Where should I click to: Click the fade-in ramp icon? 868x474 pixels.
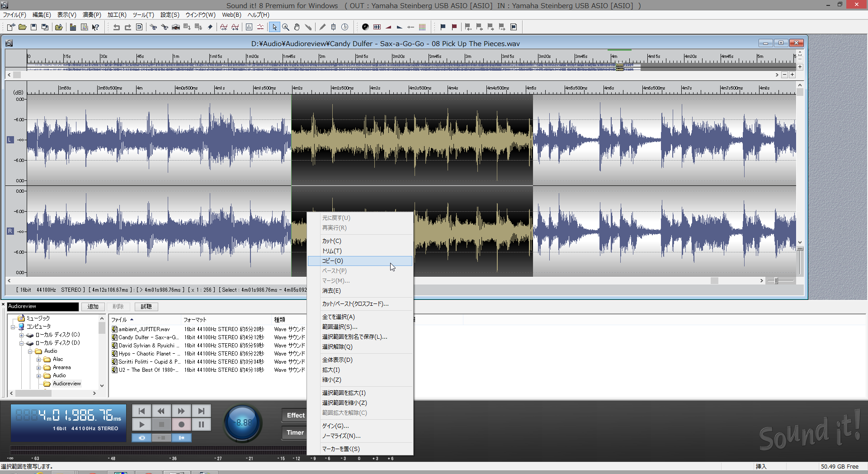pos(388,27)
